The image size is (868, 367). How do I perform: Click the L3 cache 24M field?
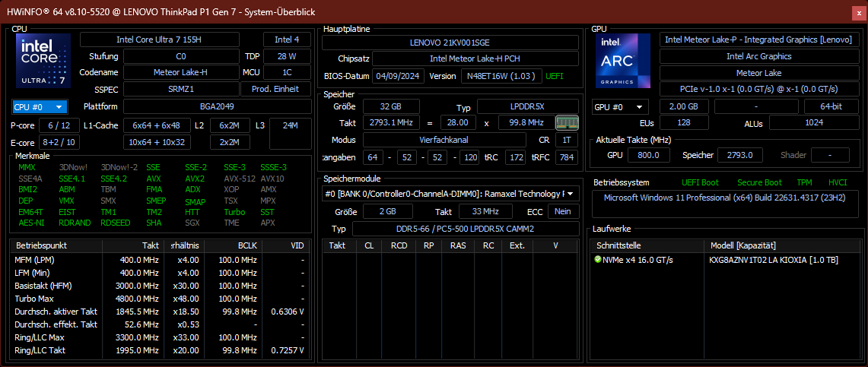290,134
